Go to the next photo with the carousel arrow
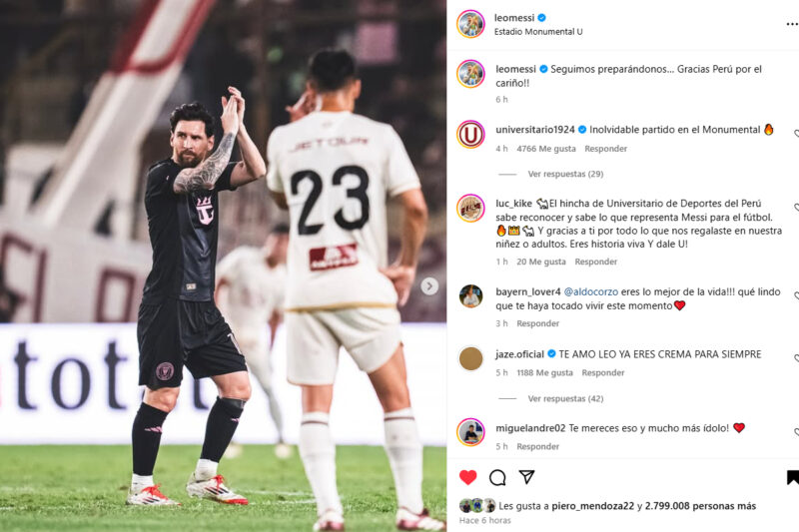 click(x=429, y=286)
